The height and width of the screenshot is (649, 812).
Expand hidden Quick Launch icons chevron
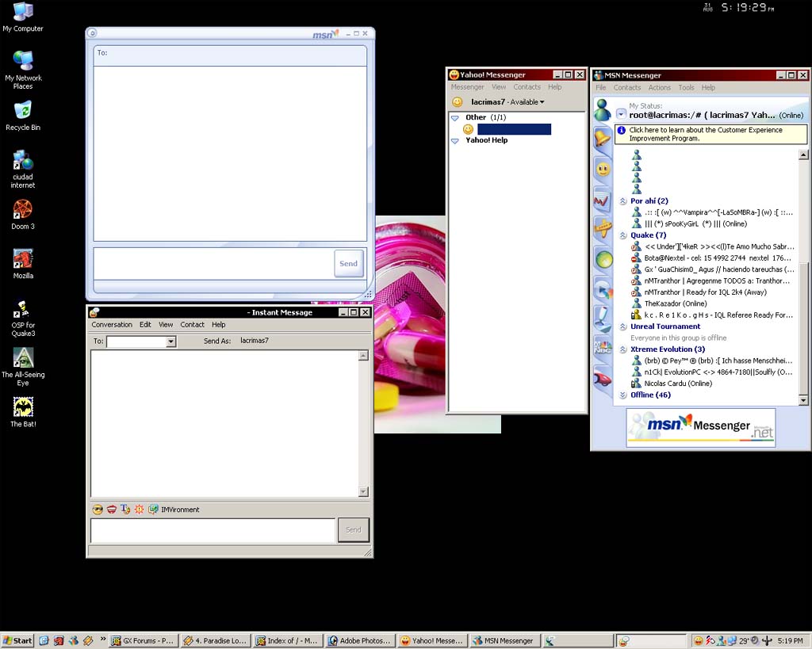tap(102, 639)
